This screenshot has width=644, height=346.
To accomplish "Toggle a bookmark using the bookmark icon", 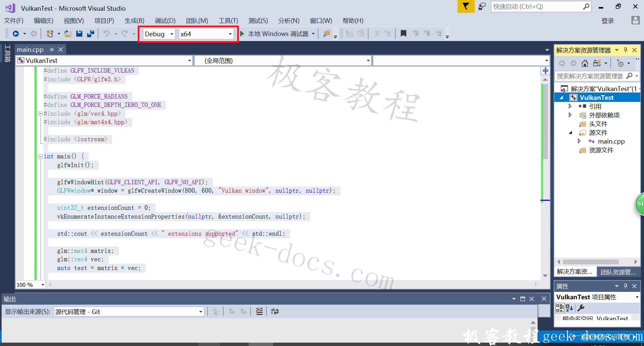I will pos(403,33).
